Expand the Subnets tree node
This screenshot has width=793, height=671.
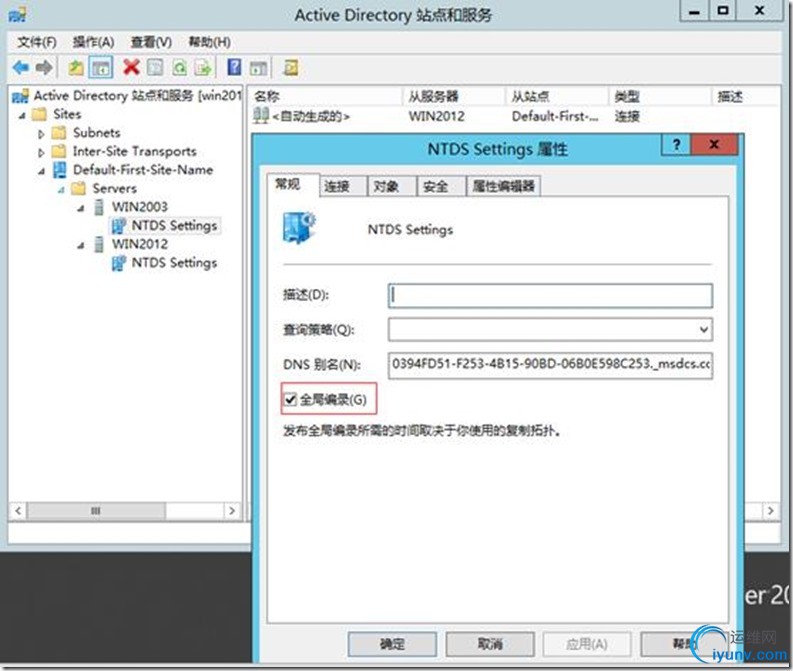(41, 134)
